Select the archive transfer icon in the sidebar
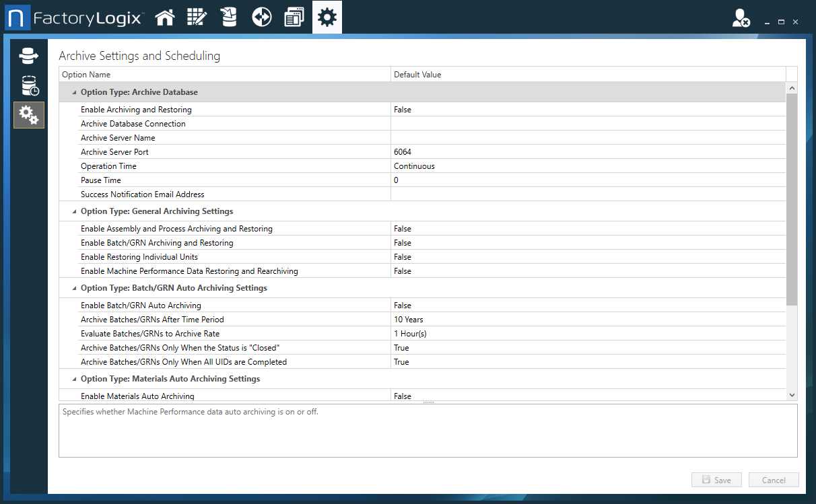 (28, 55)
